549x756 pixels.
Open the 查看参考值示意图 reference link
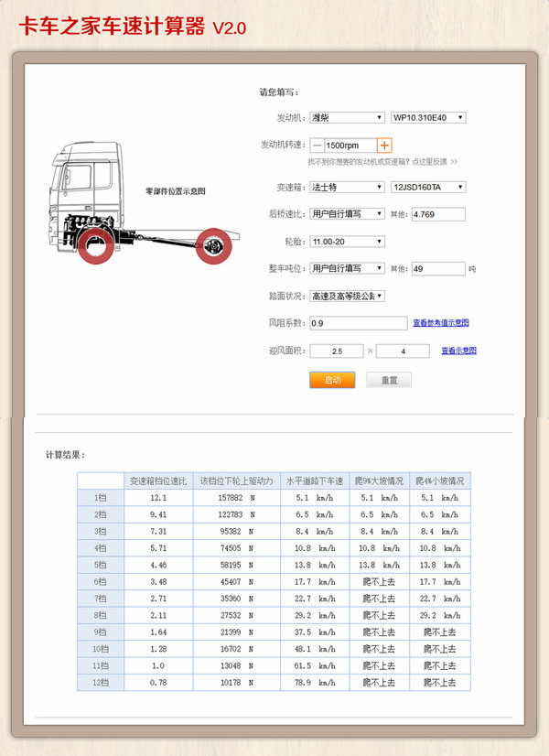click(x=440, y=323)
